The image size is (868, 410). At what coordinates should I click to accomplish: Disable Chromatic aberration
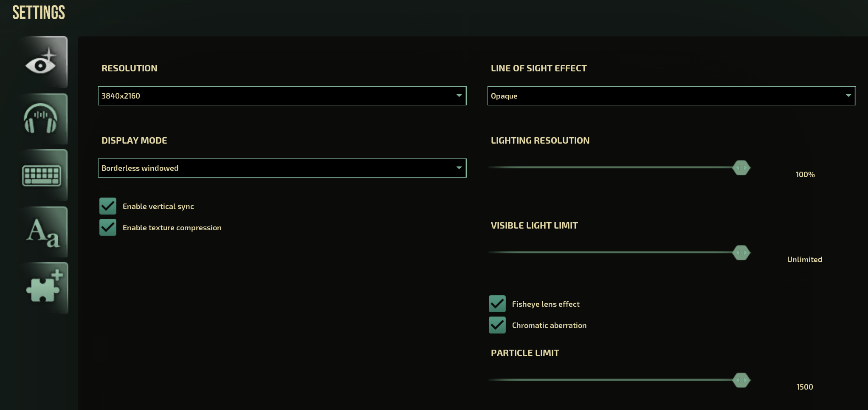pyautogui.click(x=497, y=325)
